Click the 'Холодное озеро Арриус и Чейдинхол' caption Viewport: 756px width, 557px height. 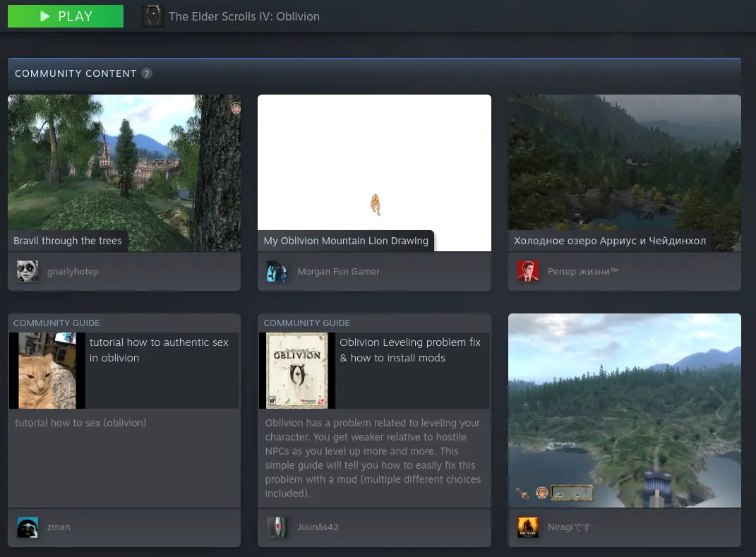(x=609, y=241)
